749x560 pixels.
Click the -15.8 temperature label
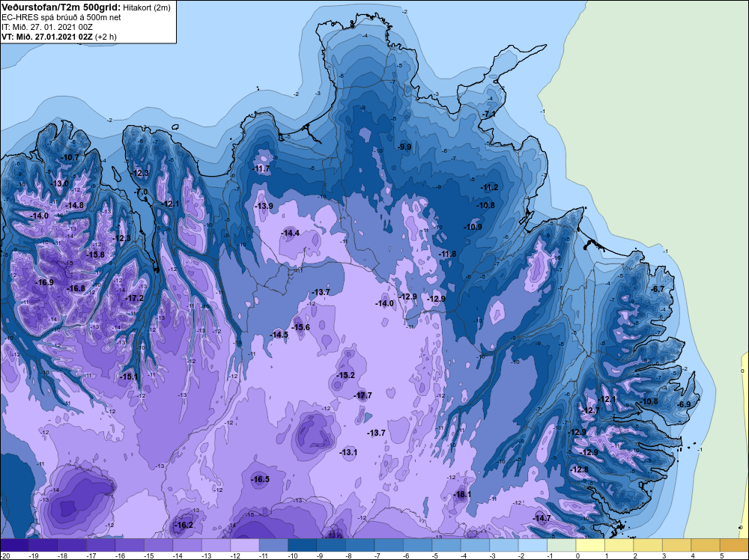96,255
